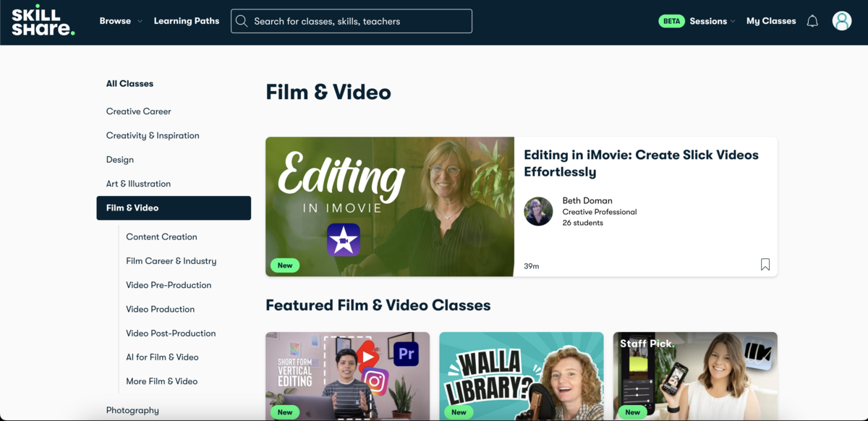Bookmark the Editing in iMovie class
This screenshot has width=868, height=421.
[x=765, y=265]
